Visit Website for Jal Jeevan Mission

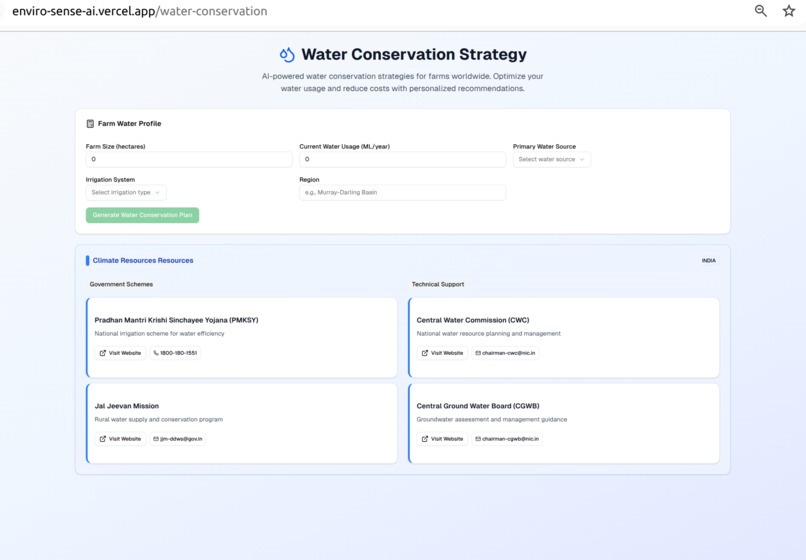click(120, 439)
